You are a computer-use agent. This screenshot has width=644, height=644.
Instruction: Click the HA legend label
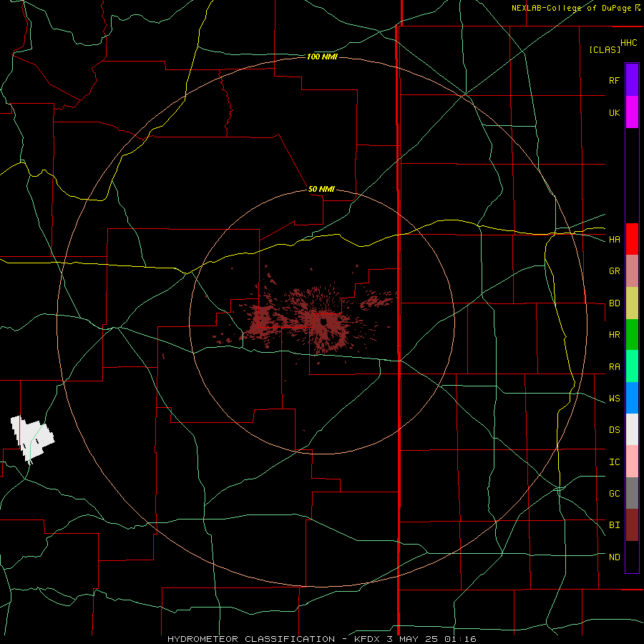614,240
